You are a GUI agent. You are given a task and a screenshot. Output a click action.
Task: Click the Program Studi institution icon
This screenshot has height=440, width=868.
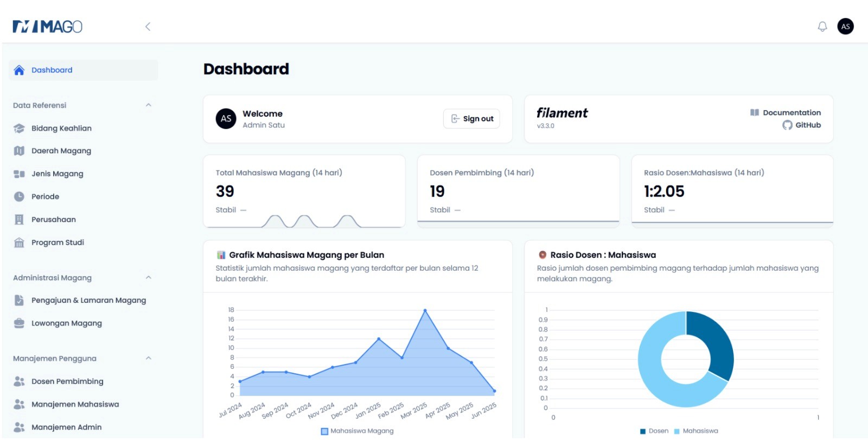coord(19,243)
